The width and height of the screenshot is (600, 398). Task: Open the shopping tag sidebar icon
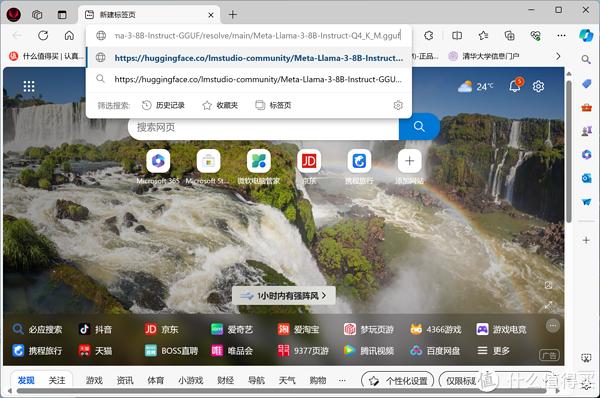(x=586, y=84)
